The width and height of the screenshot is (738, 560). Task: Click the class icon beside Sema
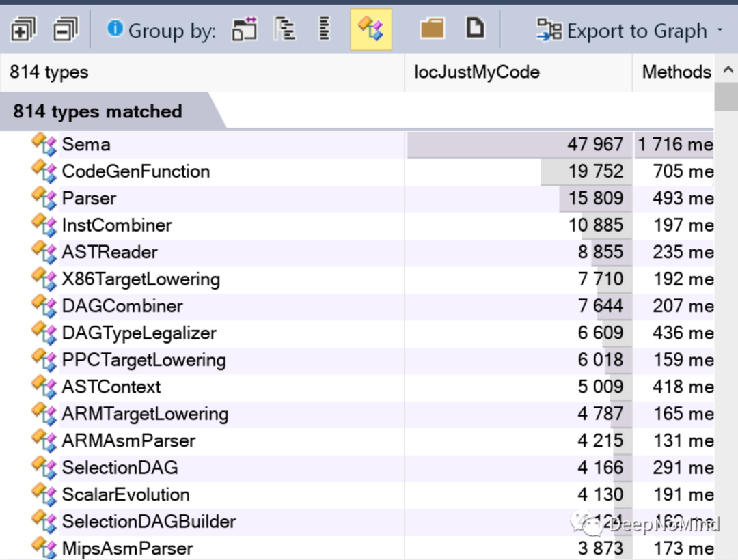click(x=44, y=144)
